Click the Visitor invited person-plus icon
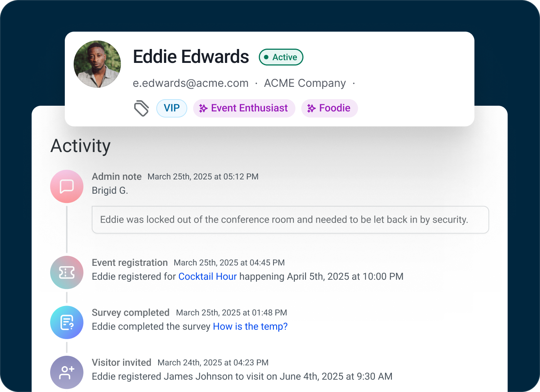 pos(67,372)
